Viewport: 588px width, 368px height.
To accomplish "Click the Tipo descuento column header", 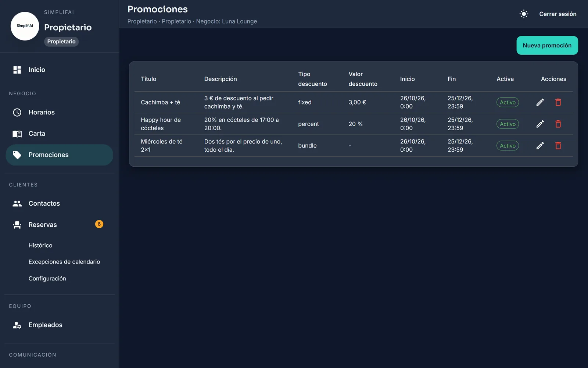I will tap(312, 79).
